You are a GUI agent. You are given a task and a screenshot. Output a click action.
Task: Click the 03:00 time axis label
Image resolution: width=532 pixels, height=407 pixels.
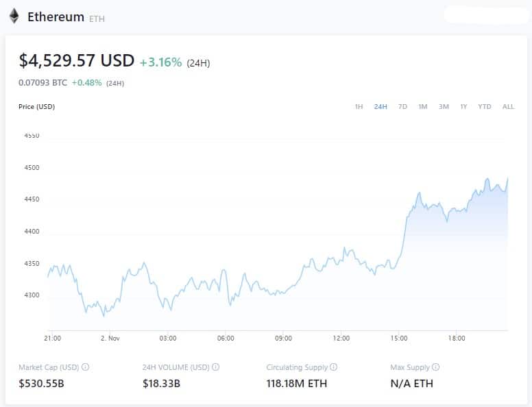(x=168, y=338)
